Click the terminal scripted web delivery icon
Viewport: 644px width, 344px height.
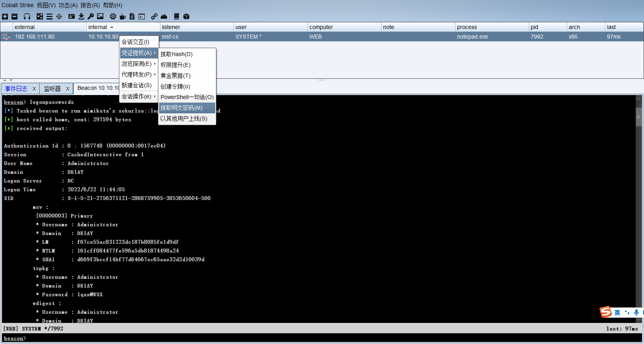(x=142, y=16)
